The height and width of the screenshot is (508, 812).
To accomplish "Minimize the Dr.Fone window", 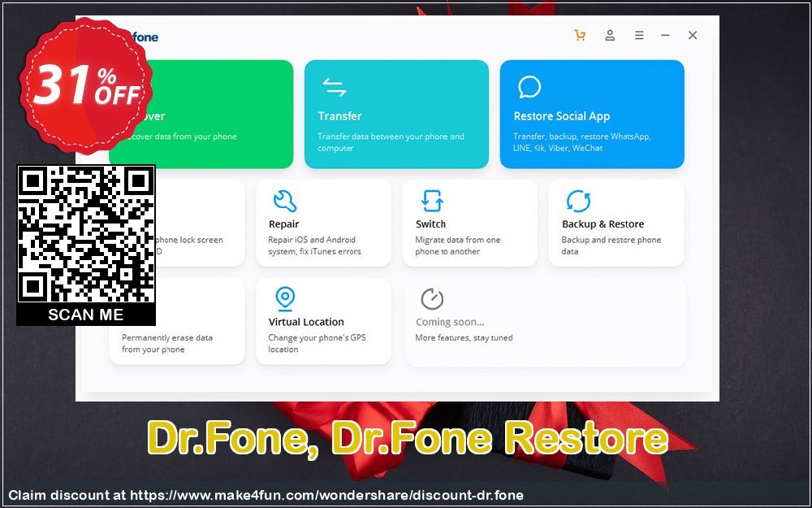I will 665,36.
